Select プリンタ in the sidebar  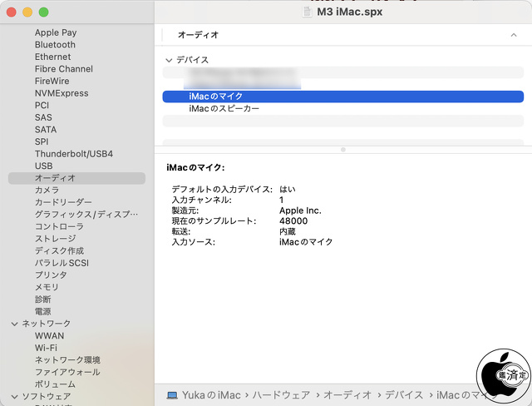pos(51,275)
